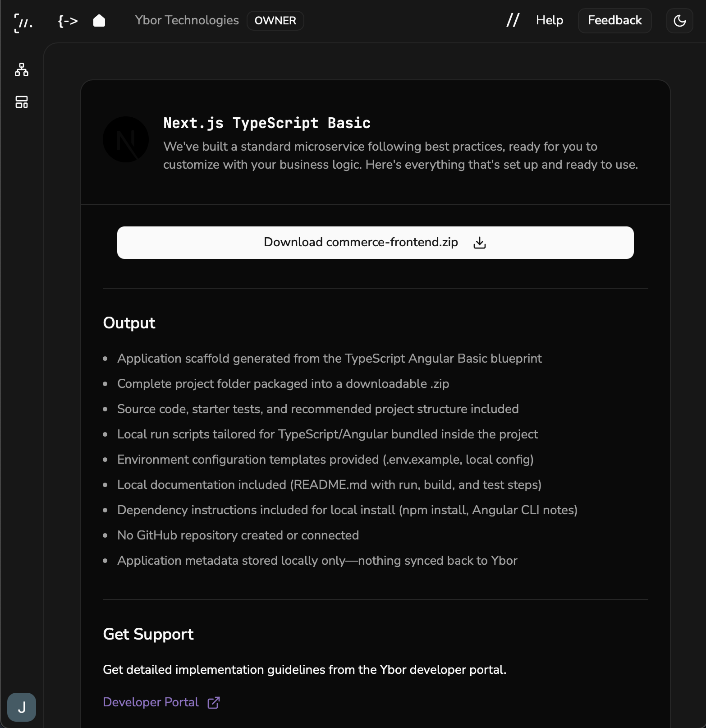This screenshot has width=706, height=728.
Task: Click the home icon next to Ybor Technologies
Action: coord(99,20)
